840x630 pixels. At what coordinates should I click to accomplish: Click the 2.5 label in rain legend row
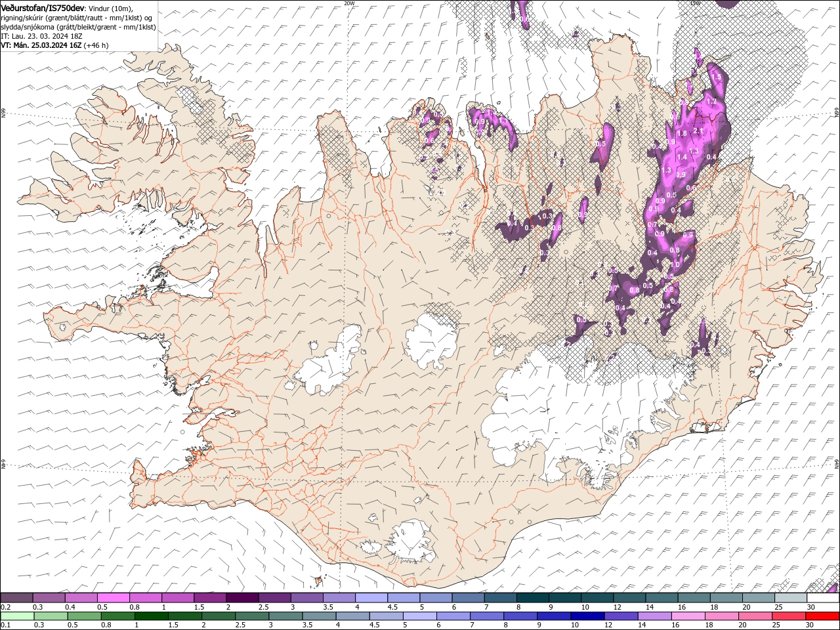click(240, 625)
